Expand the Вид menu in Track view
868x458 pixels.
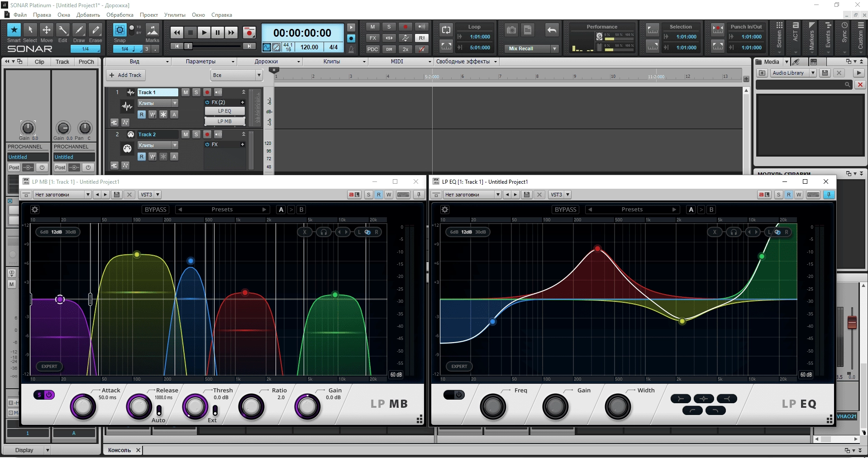pyautogui.click(x=138, y=62)
